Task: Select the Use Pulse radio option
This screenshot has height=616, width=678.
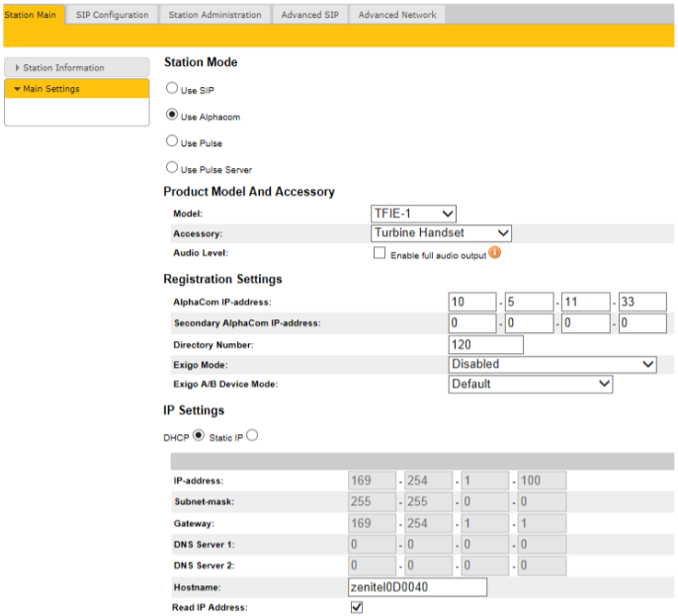Action: (172, 141)
